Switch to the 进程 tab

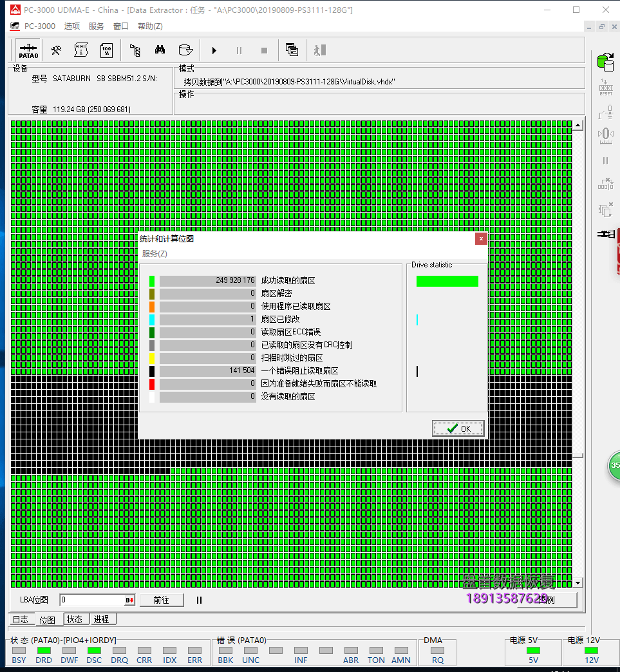pyautogui.click(x=102, y=619)
